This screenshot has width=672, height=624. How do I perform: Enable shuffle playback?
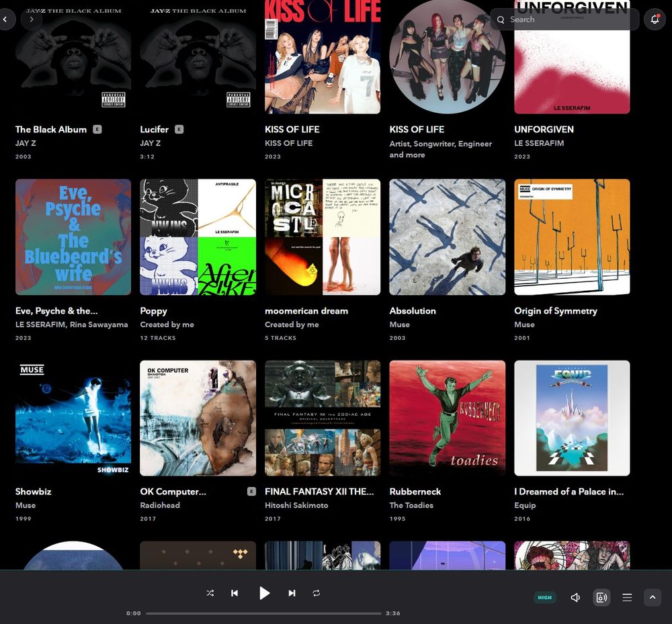(210, 593)
